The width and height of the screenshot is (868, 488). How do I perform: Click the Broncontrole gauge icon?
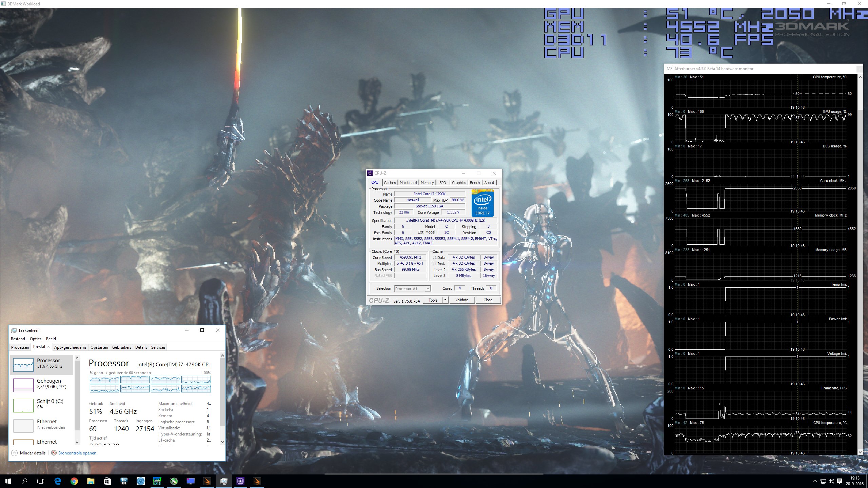coord(54,453)
